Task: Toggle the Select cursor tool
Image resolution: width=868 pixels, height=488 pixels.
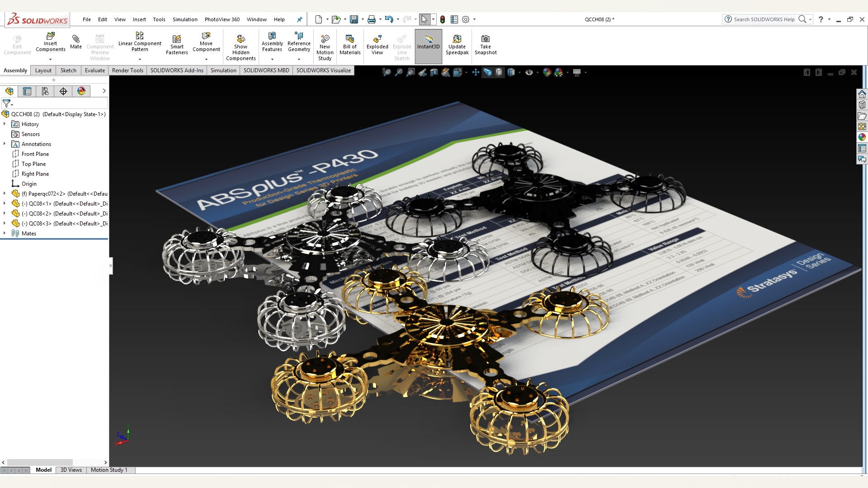Action: click(424, 19)
